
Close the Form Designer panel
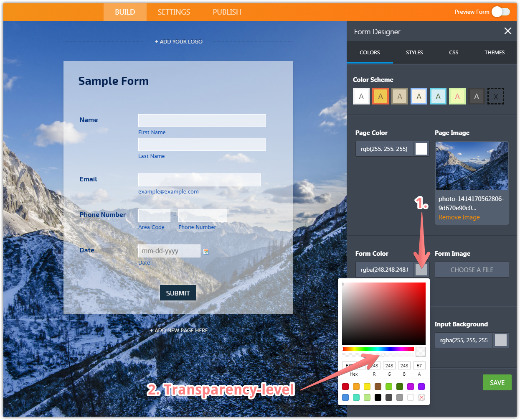pyautogui.click(x=507, y=31)
